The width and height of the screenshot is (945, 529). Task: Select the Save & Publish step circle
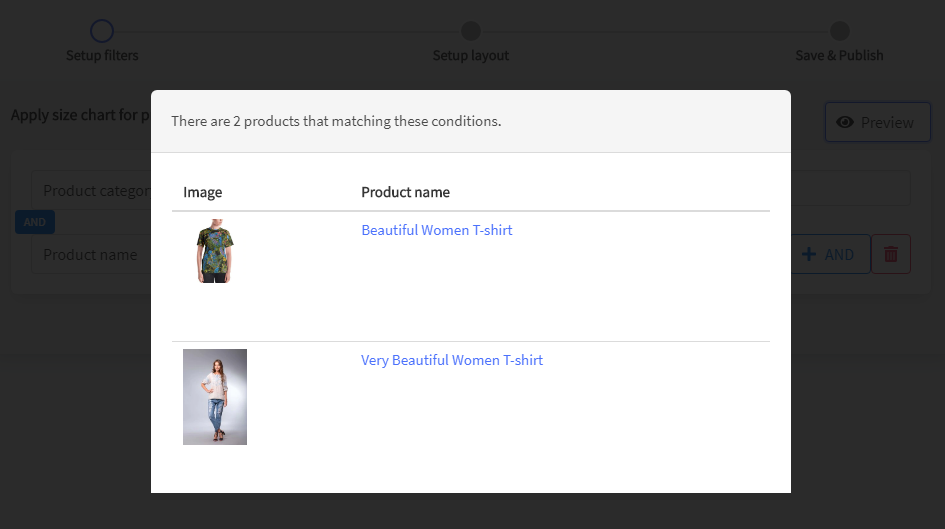(x=840, y=31)
